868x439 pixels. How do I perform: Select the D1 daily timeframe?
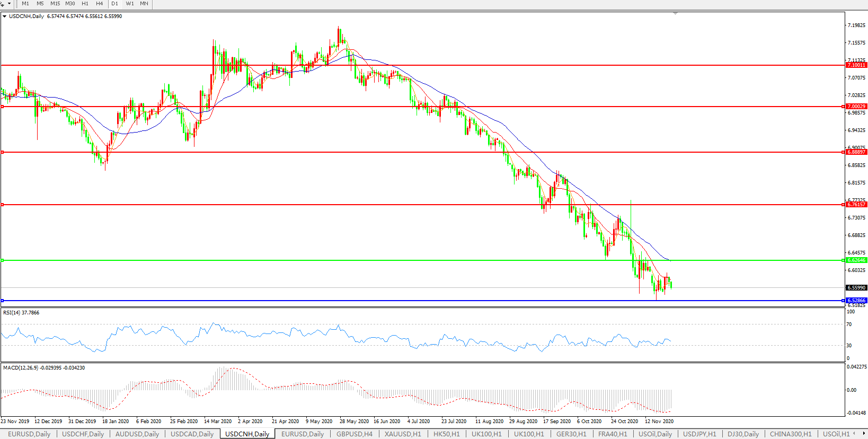point(114,4)
